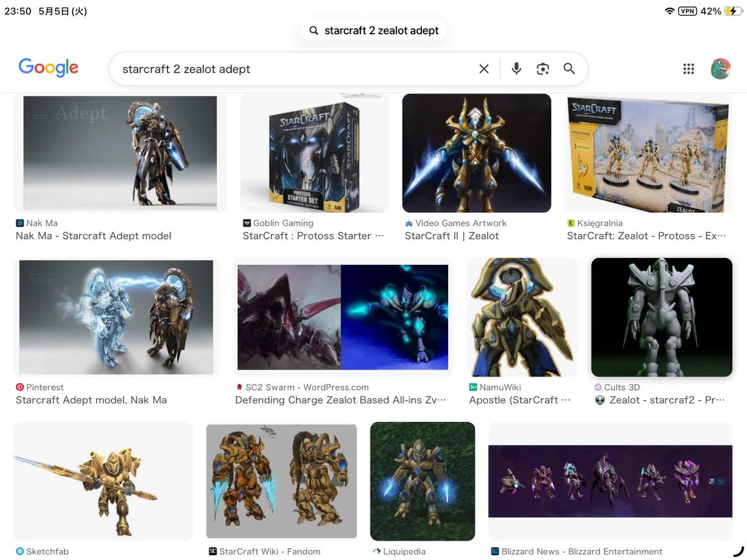Click 'StarCraft Wiki - Fandom' source name

270,551
